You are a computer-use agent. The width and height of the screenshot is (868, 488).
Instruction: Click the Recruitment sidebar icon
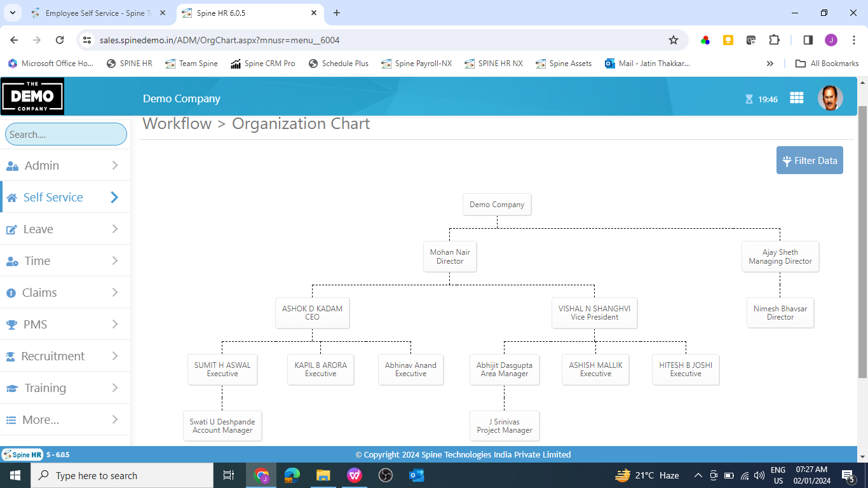pos(10,356)
